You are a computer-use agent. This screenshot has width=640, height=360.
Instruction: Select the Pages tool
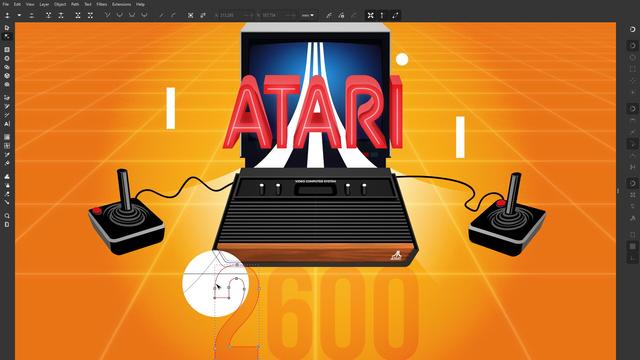pyautogui.click(x=7, y=224)
